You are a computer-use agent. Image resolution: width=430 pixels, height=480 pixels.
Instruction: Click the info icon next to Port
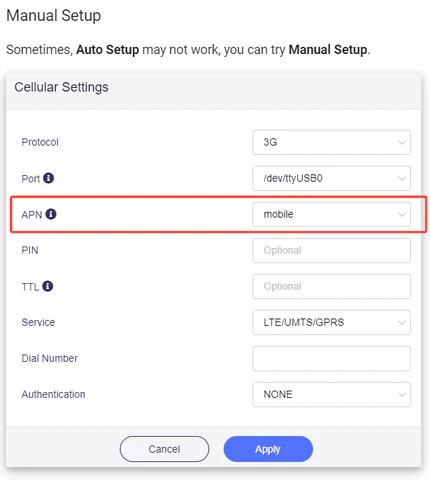[48, 178]
